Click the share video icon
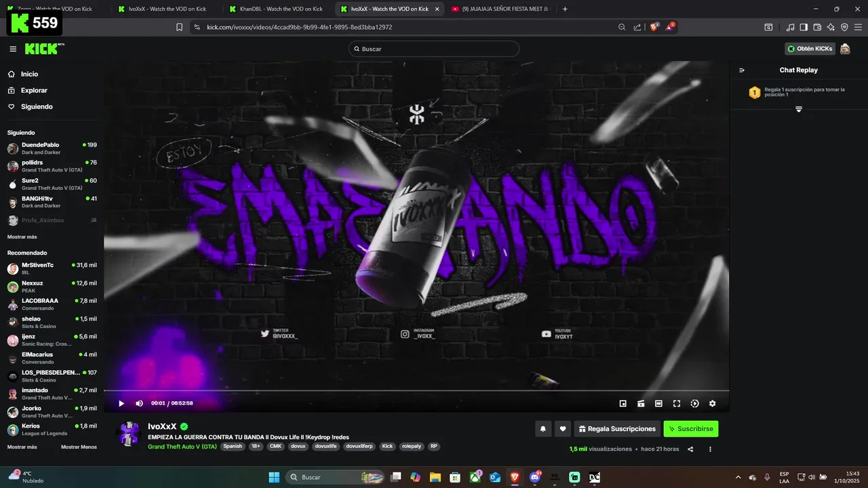This screenshot has height=488, width=868. (690, 449)
